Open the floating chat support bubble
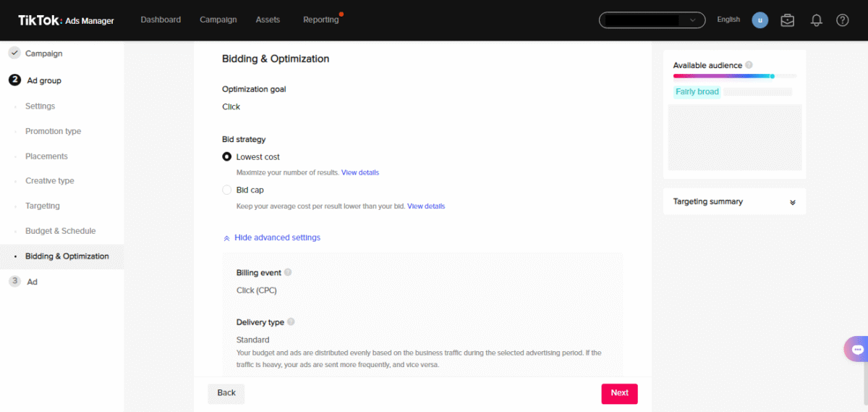 click(857, 349)
